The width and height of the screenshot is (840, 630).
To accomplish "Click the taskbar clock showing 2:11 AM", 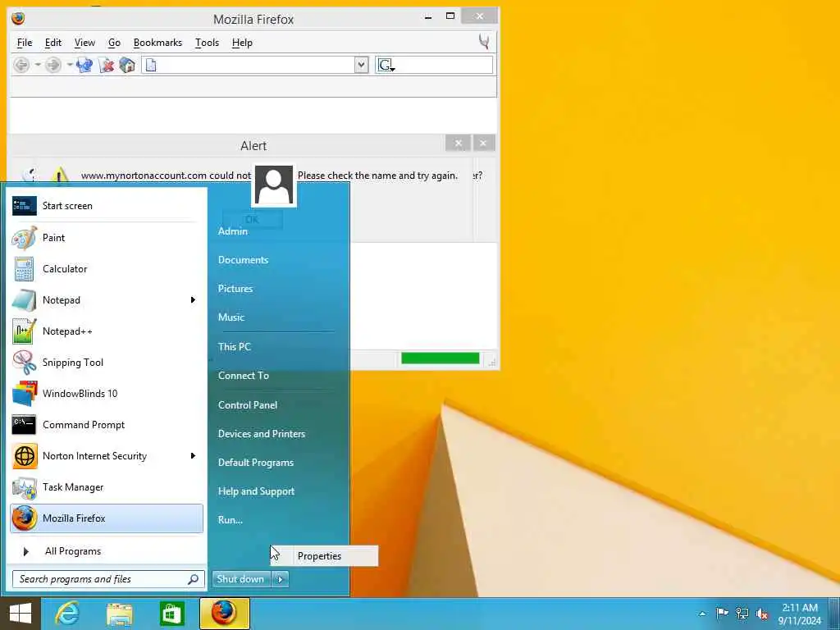I will 799,614.
